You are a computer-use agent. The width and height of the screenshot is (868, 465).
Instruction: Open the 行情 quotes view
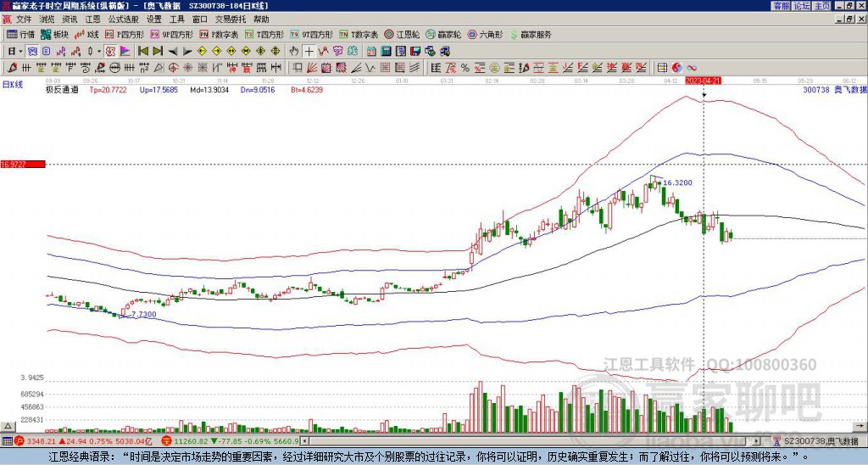pyautogui.click(x=21, y=34)
